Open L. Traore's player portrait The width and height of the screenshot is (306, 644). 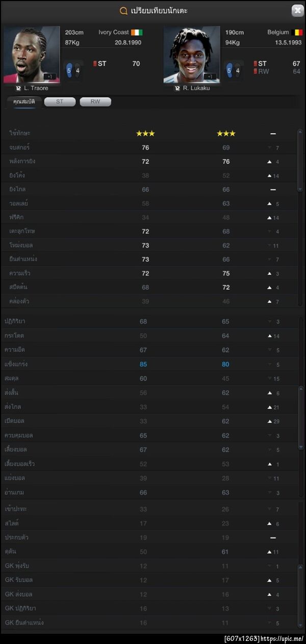click(x=32, y=55)
